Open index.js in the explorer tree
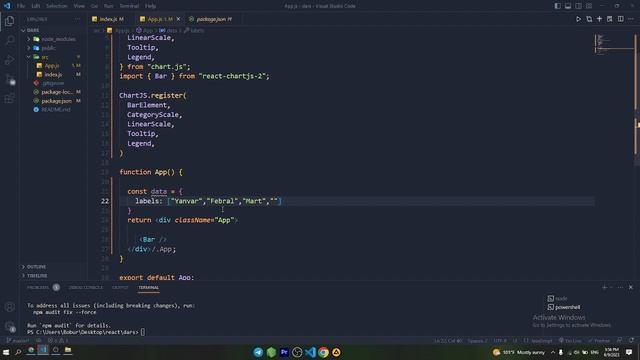The height and width of the screenshot is (360, 640). pos(53,75)
